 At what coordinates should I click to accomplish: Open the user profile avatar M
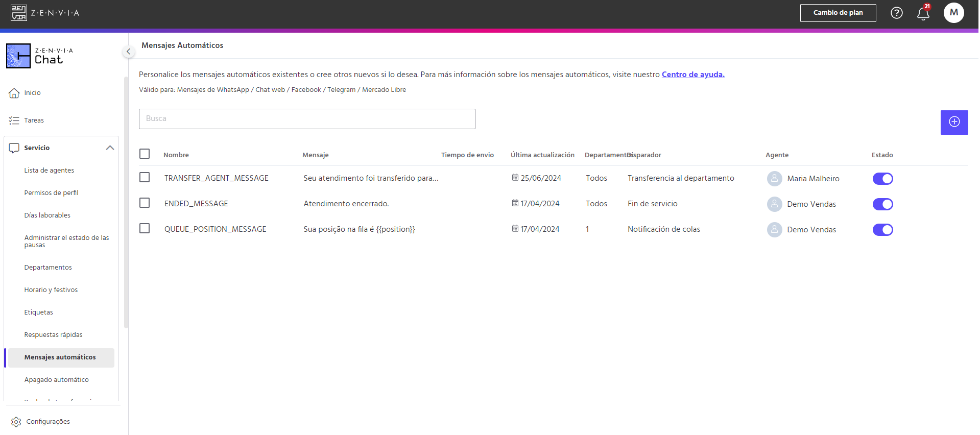[953, 13]
